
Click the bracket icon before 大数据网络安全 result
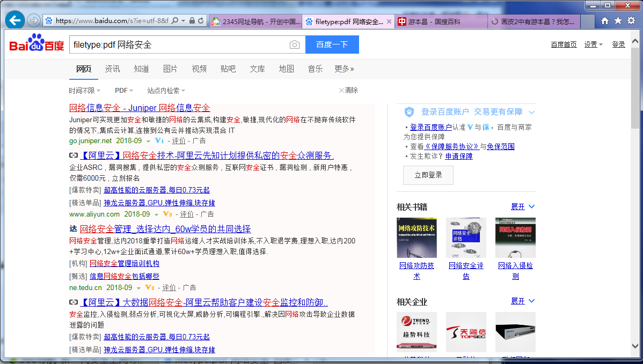[74, 302]
